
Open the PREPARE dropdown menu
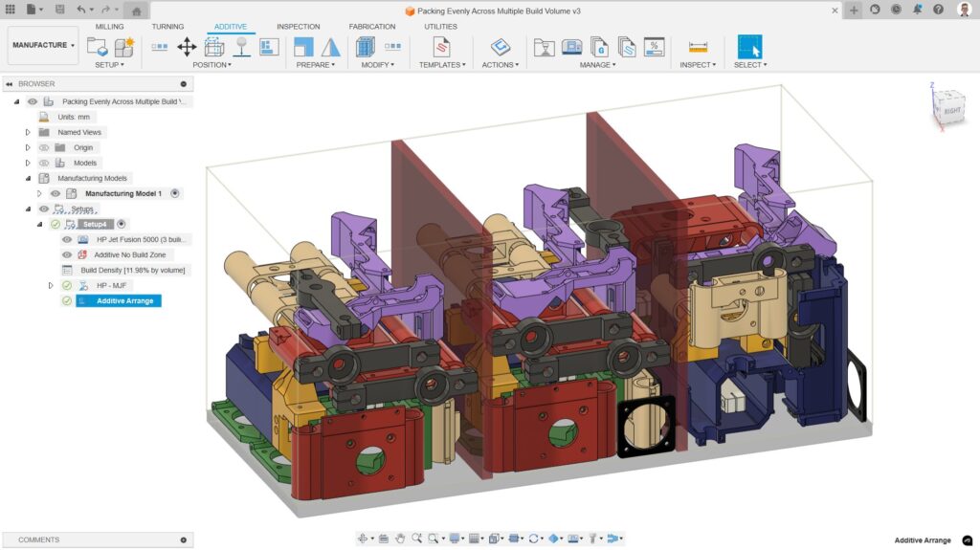(x=316, y=64)
